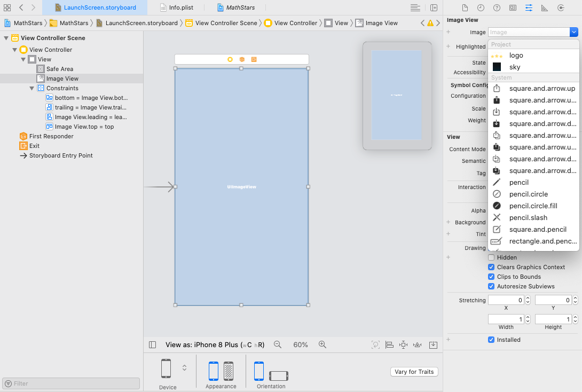The height and width of the screenshot is (392, 582).
Task: Collapse the View node disclosure triangle
Action: [x=23, y=59]
